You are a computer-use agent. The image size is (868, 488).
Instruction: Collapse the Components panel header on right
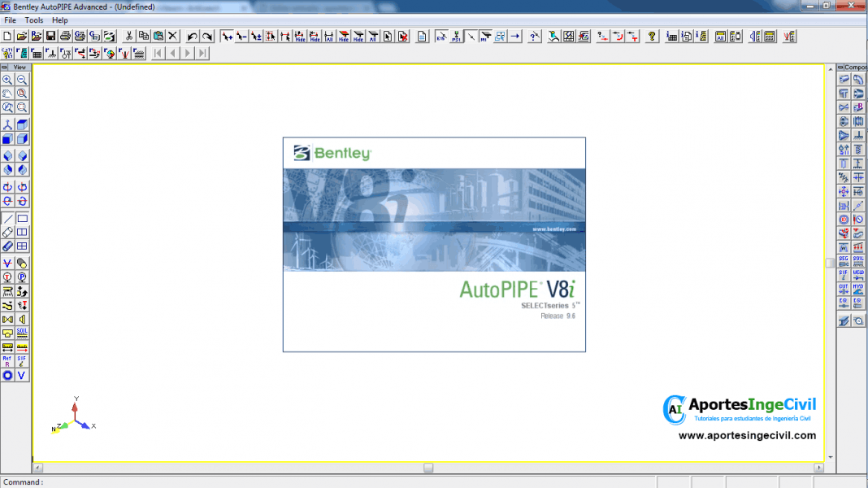pos(841,68)
